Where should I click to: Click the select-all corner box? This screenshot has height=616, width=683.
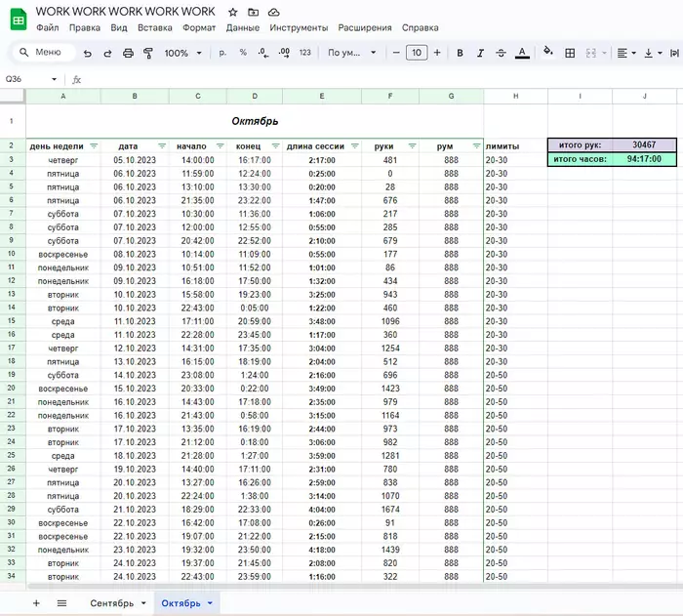(x=12, y=96)
